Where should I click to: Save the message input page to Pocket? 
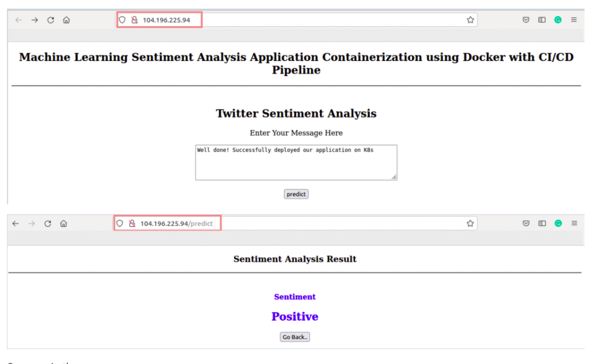click(x=526, y=20)
